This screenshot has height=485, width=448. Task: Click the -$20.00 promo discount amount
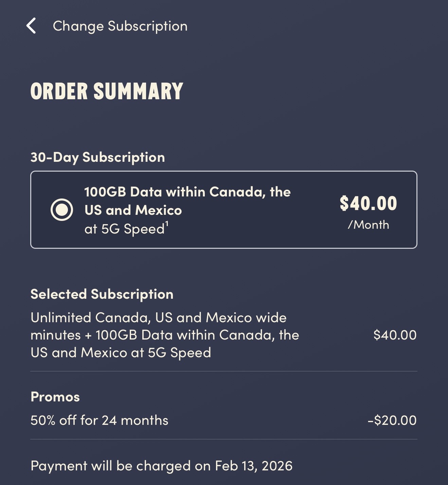click(x=392, y=420)
